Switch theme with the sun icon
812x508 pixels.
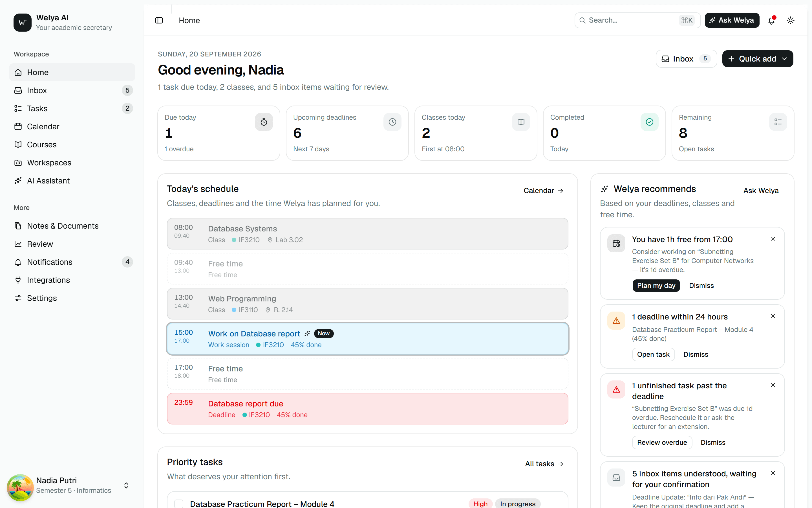point(791,21)
